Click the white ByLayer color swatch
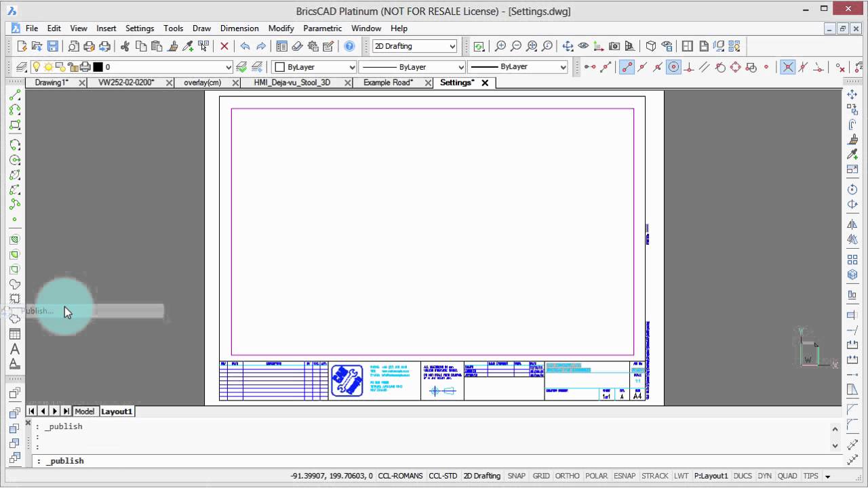This screenshot has width=868, height=488. 279,67
